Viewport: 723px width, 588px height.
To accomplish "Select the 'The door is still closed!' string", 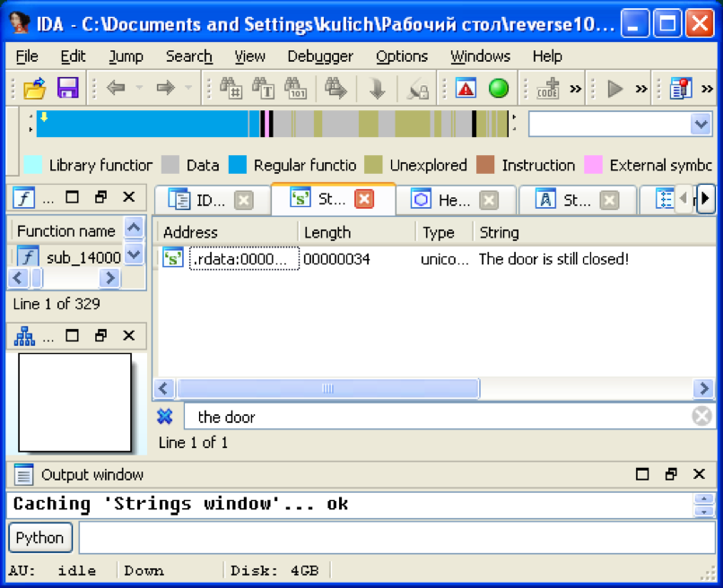I will tap(553, 259).
